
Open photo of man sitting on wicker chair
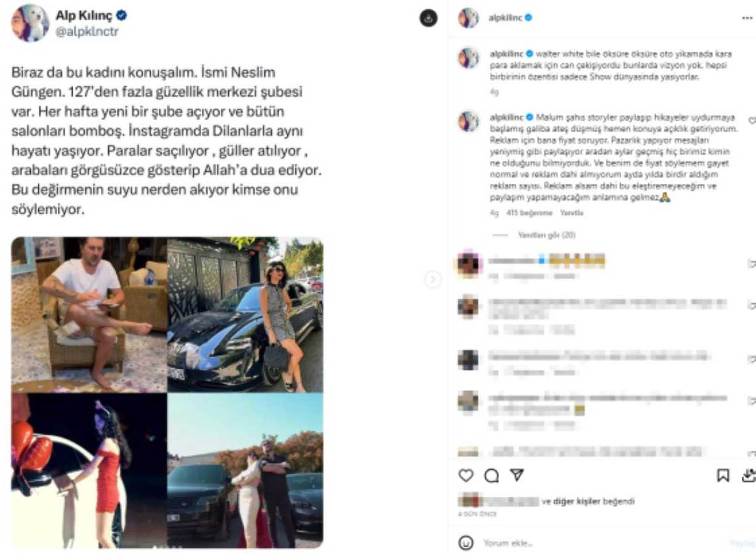(89, 315)
